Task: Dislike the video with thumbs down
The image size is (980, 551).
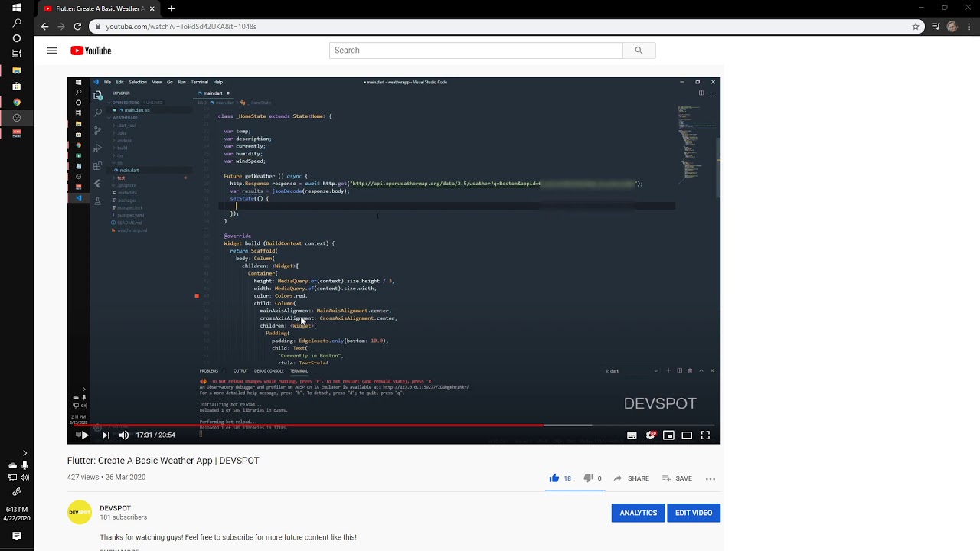Action: click(x=588, y=478)
